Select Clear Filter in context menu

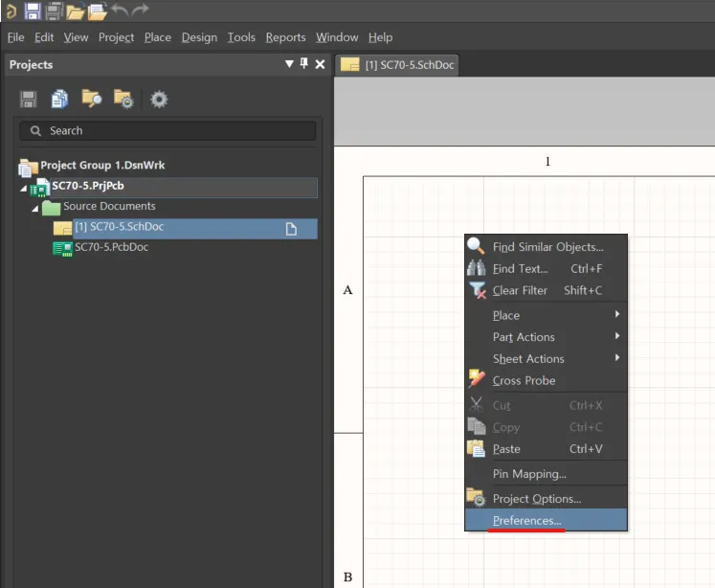point(546,290)
